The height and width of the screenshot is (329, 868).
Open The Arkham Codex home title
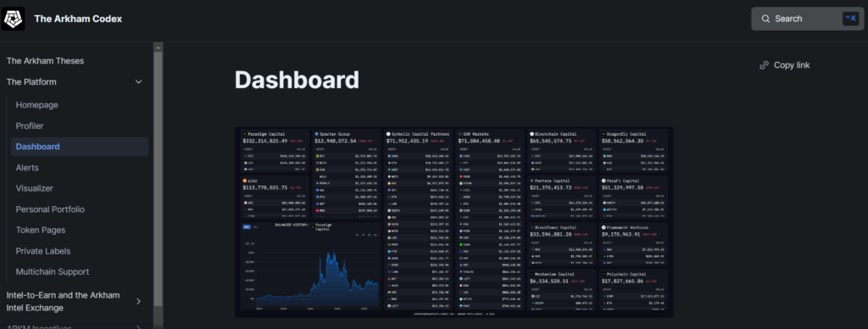78,19
